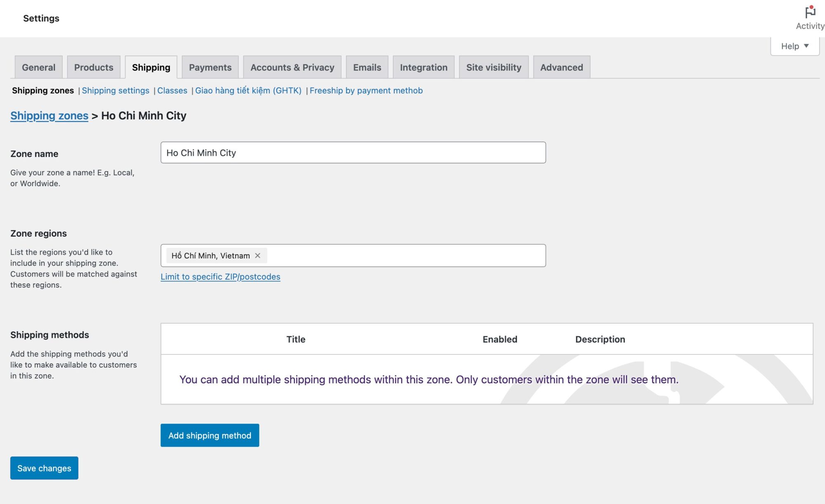Viewport: 825px width, 504px height.
Task: Expand the Help dropdown
Action: tap(794, 46)
